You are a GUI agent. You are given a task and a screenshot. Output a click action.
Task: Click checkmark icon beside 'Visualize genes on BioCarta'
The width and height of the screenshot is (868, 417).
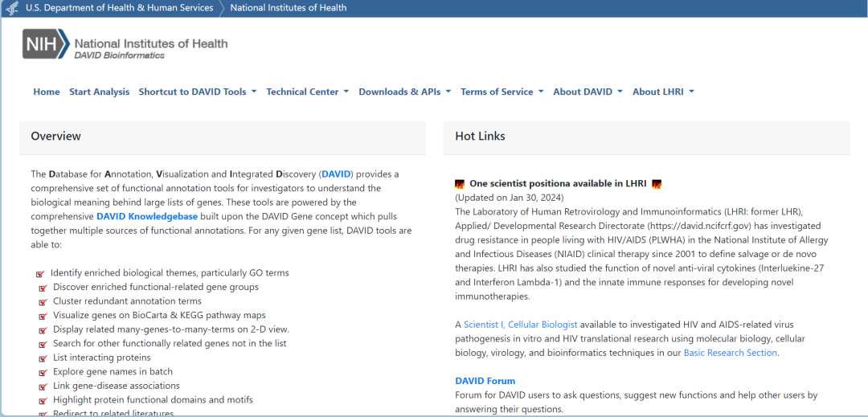click(x=43, y=317)
